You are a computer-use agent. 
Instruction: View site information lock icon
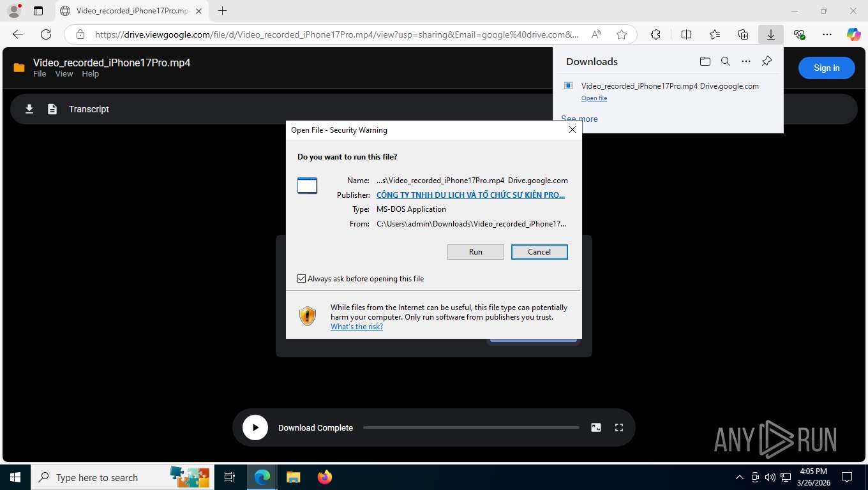click(80, 34)
